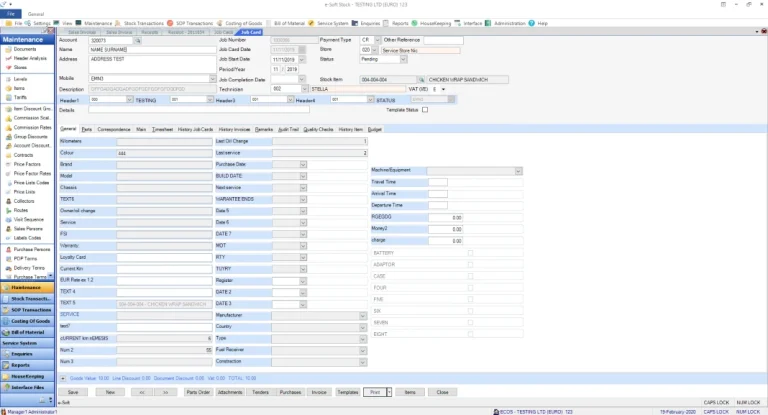Open Sales Persons entry
Image resolution: width=768 pixels, height=415 pixels.
coord(28,229)
